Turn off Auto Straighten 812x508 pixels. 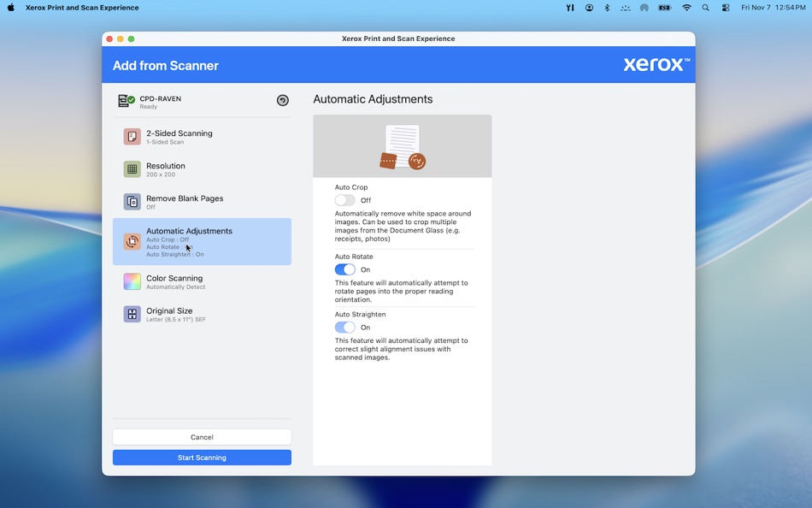click(x=347, y=327)
